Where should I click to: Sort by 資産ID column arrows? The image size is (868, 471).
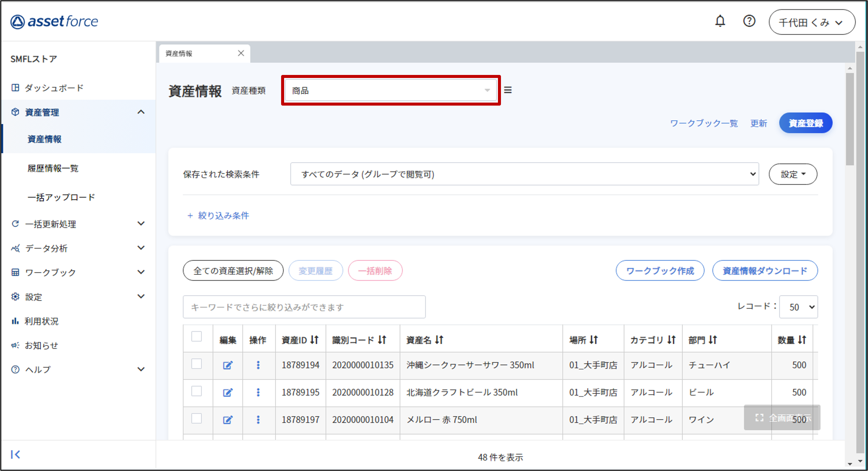coord(314,340)
